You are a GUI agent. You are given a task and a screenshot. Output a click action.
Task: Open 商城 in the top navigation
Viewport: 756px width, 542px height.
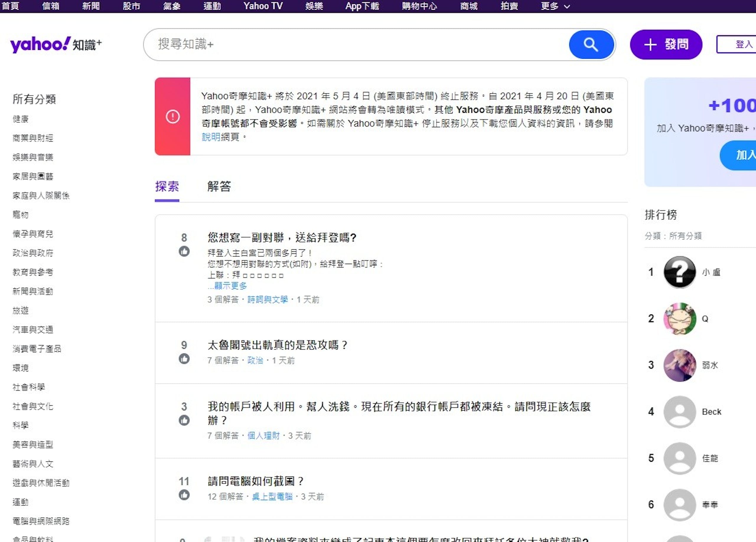pos(469,6)
